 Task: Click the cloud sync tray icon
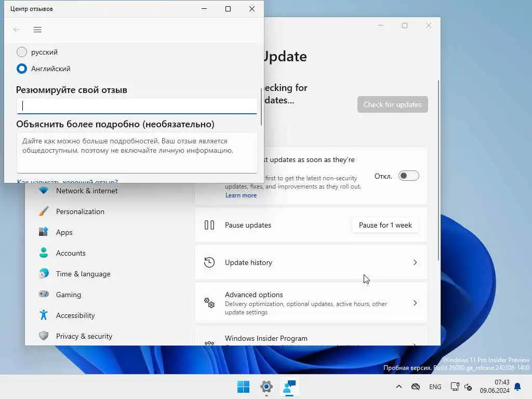415,387
